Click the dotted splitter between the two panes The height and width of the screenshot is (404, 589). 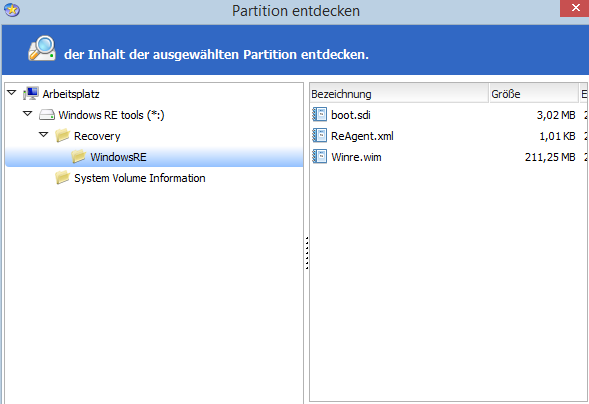pyautogui.click(x=307, y=253)
